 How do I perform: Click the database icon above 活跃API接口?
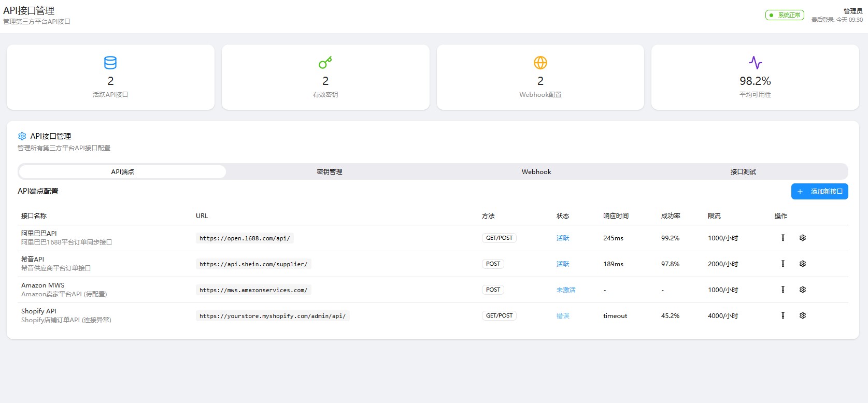tap(110, 63)
